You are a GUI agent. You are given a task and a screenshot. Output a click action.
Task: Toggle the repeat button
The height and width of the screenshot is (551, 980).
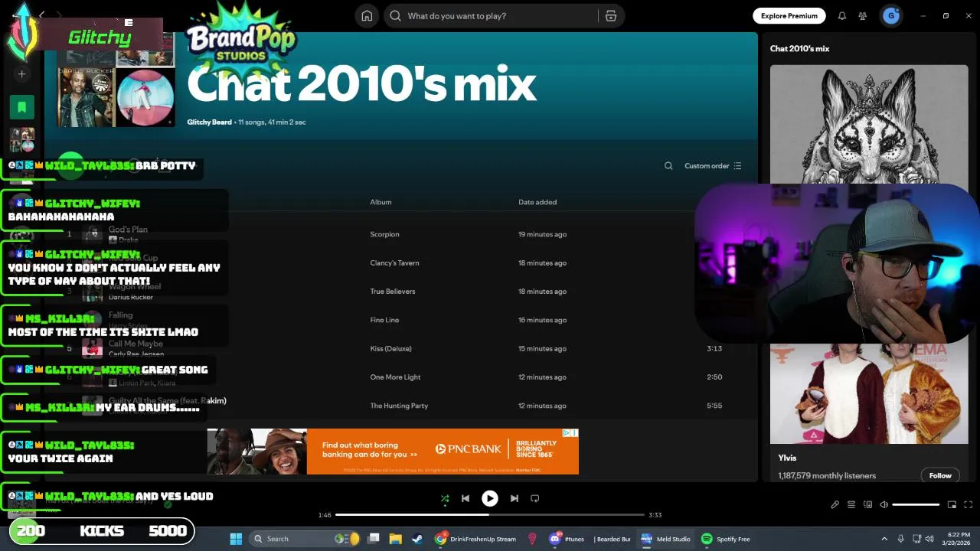pyautogui.click(x=535, y=498)
